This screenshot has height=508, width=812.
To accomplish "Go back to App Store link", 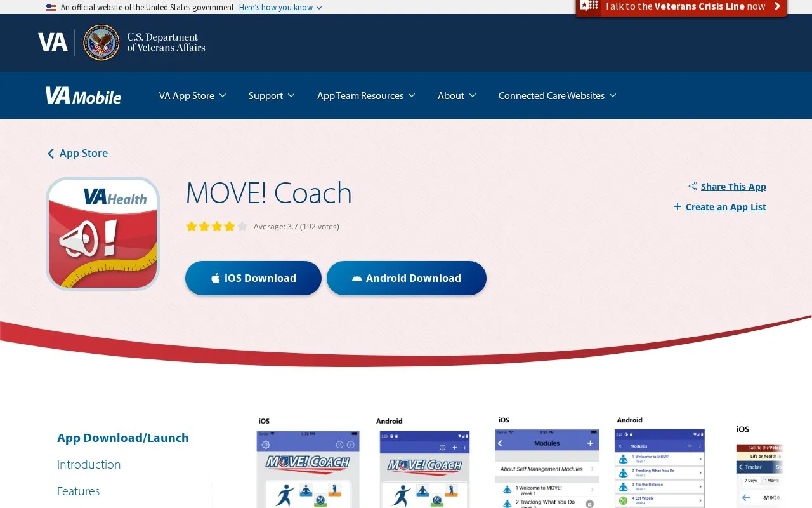I will pyautogui.click(x=84, y=153).
